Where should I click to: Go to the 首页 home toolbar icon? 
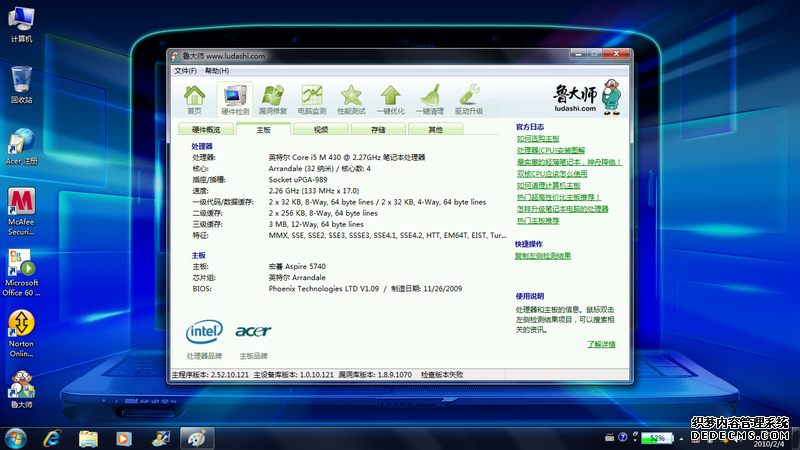pyautogui.click(x=194, y=99)
